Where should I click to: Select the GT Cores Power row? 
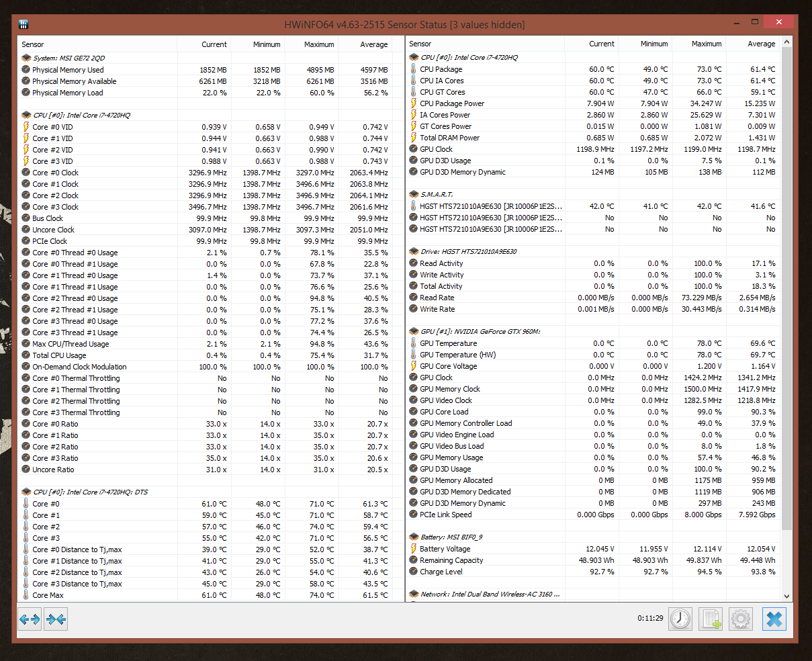click(592, 126)
